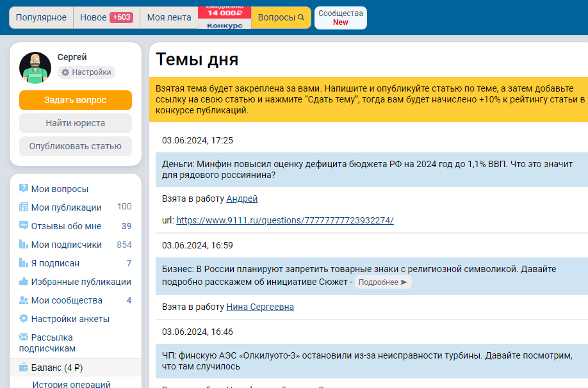This screenshot has width=588, height=388.
Task: Click the envelope icon beside Рассылка подписчикам
Action: pos(24,337)
